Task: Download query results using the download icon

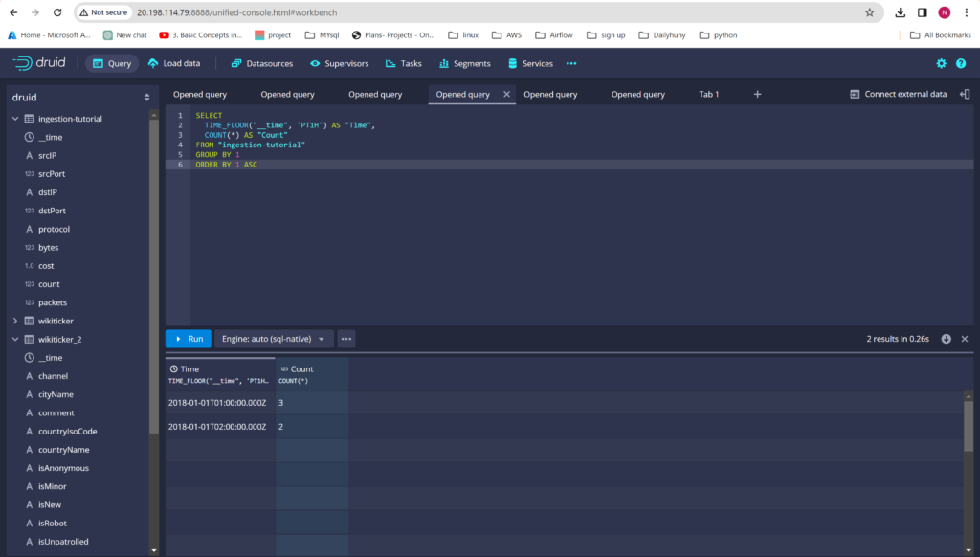Action: (947, 339)
